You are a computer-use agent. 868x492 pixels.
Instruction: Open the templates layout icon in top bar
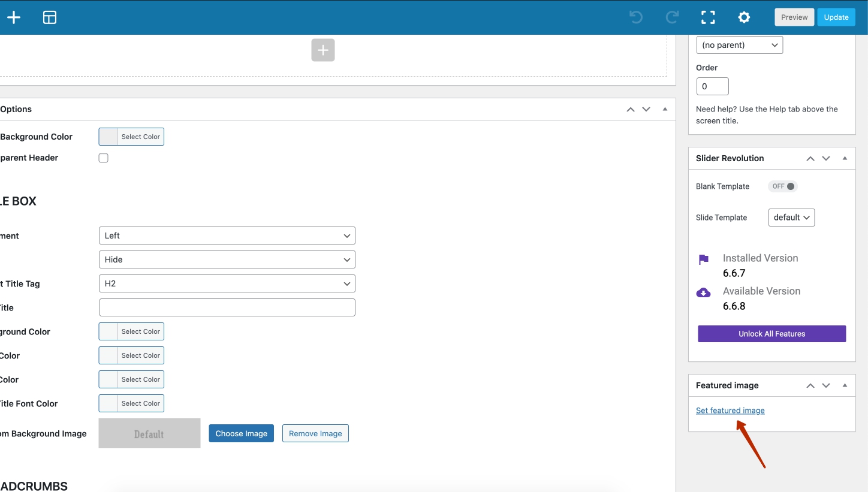click(x=50, y=17)
